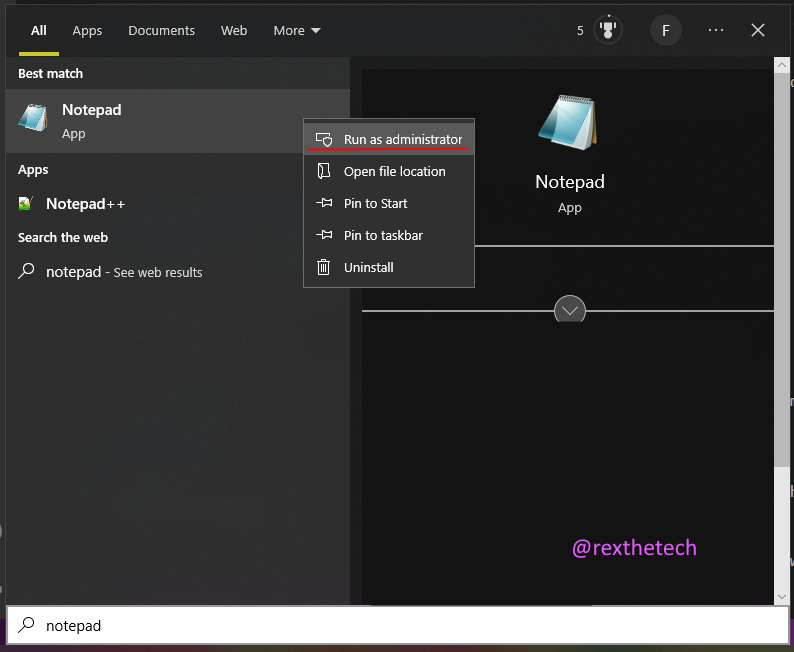Screen dimensions: 794x652
Task: Click the trash icon beside Uninstall
Action: coord(323,267)
